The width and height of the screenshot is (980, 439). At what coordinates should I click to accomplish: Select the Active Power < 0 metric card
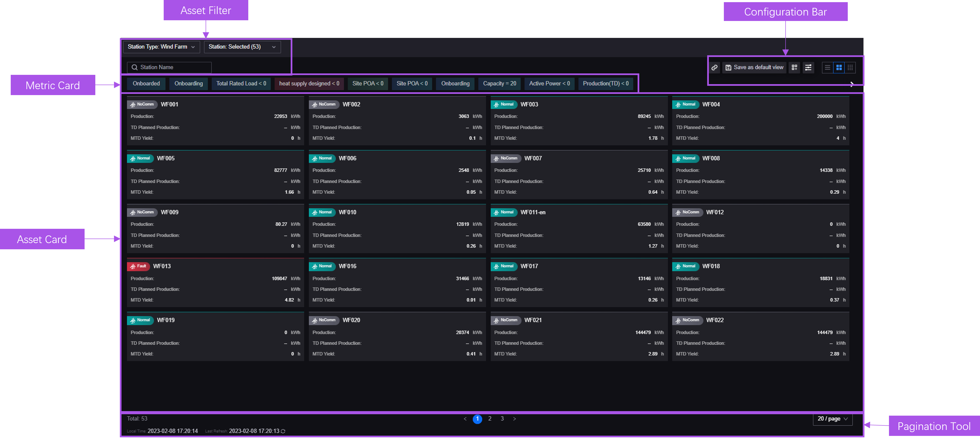(x=549, y=83)
